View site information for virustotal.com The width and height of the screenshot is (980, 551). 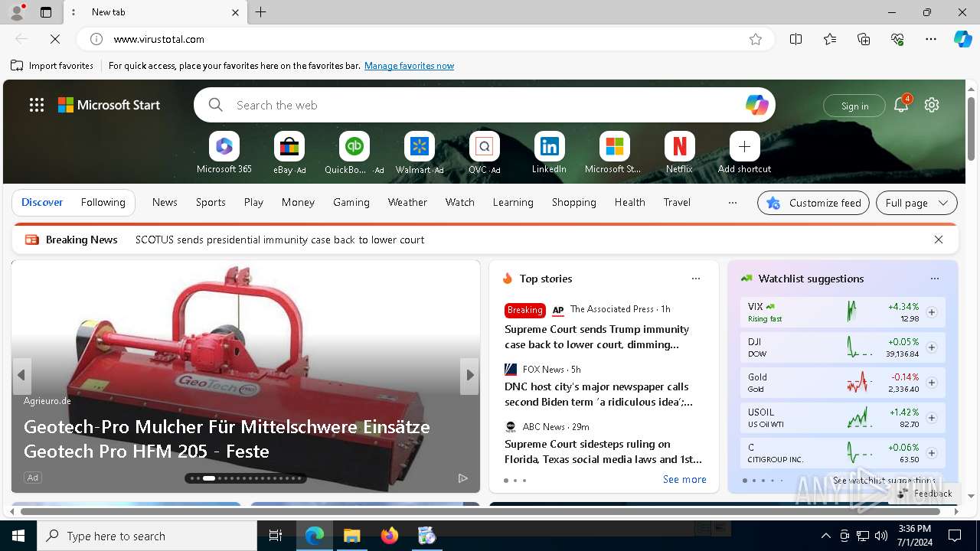point(96,39)
